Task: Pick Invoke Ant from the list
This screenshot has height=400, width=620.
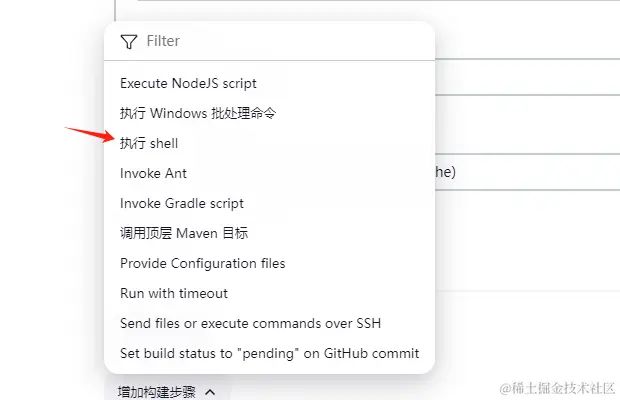Action: tap(269, 174)
